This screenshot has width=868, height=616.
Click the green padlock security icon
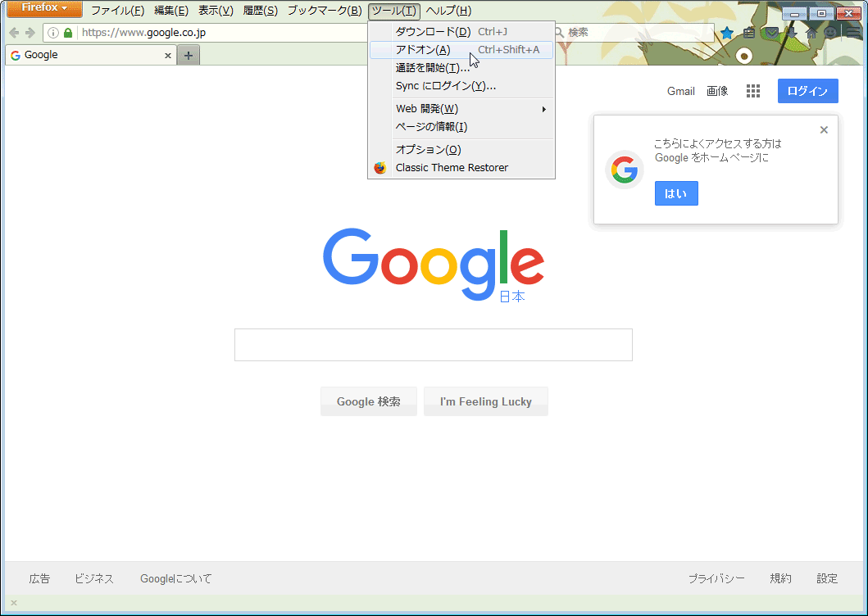coord(68,33)
